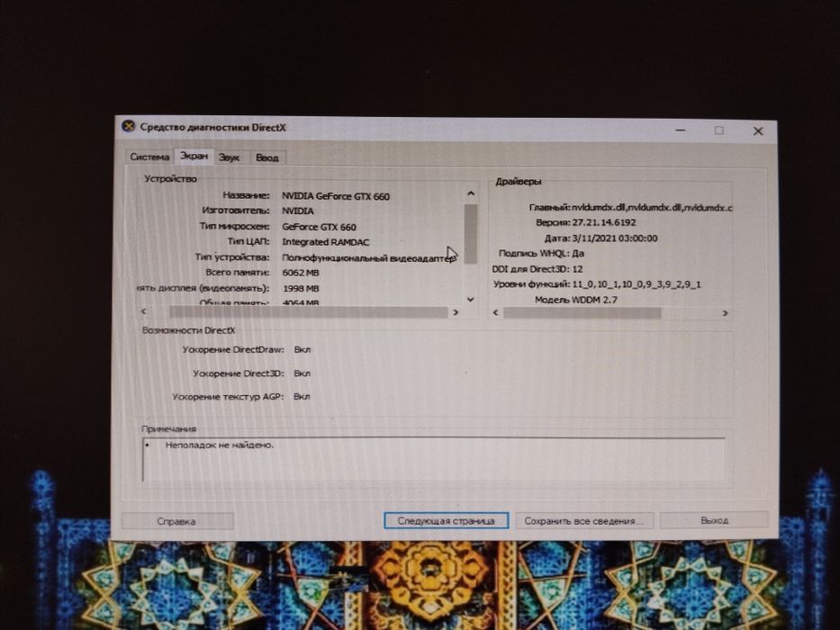Click up arrow of device vertical scrollbar
Viewport: 840px width, 630px height.
coord(470,193)
